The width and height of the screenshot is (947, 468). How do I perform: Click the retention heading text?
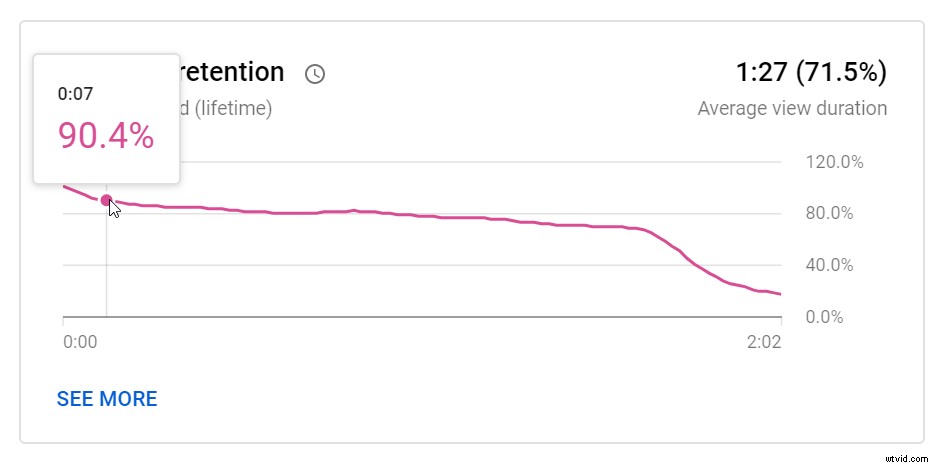[x=231, y=73]
